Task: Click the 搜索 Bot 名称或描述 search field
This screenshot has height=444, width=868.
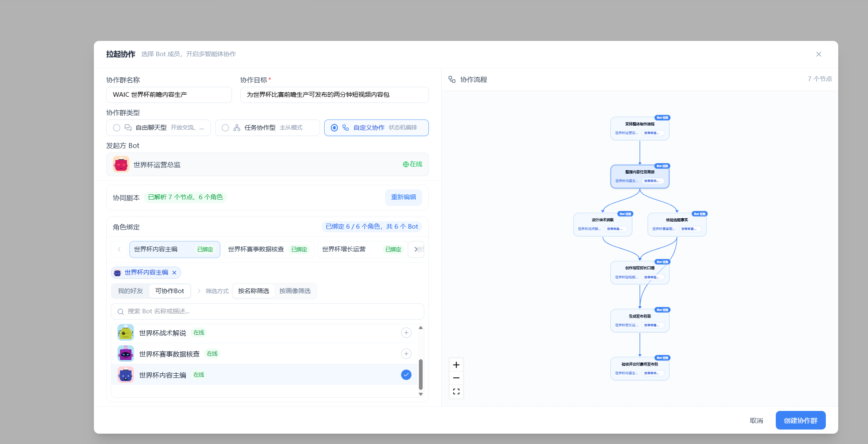Action: (268, 311)
